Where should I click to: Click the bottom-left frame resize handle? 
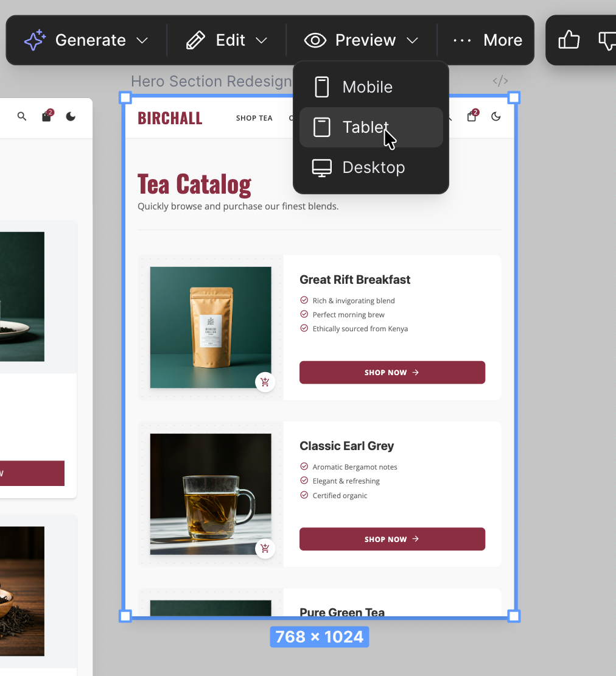click(125, 616)
